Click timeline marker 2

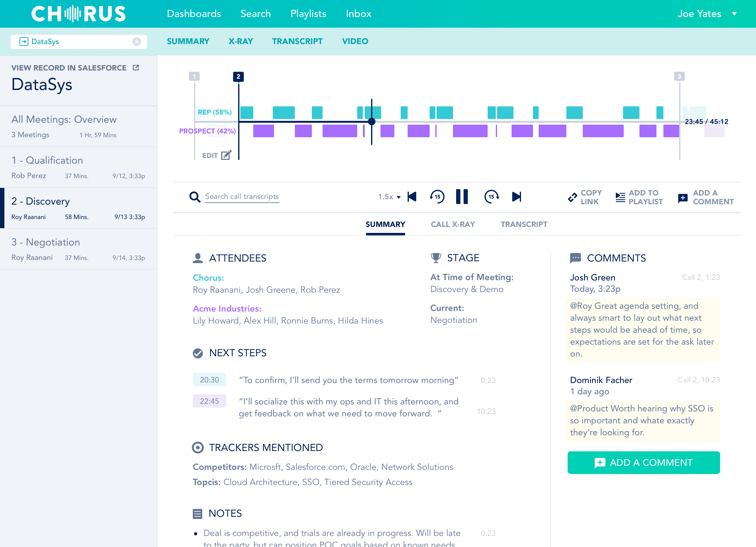(238, 76)
